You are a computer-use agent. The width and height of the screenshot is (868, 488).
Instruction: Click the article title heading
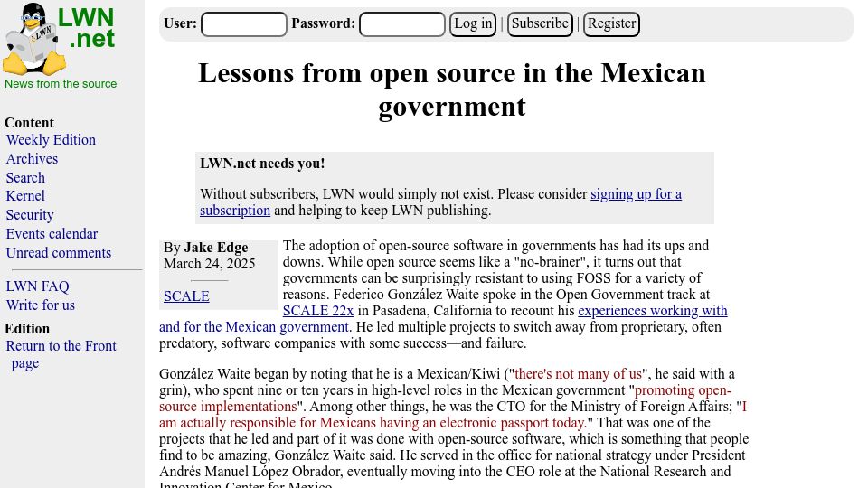coord(452,89)
